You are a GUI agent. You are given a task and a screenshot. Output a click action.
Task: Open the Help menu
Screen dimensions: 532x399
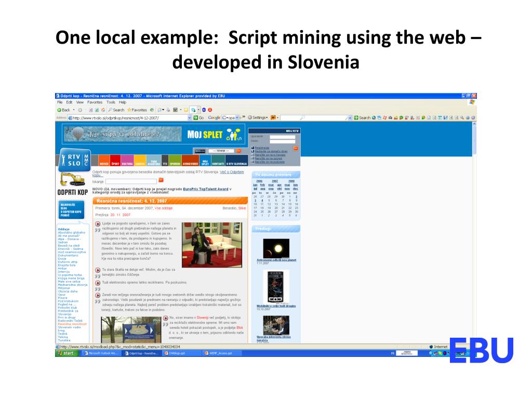tap(123, 102)
